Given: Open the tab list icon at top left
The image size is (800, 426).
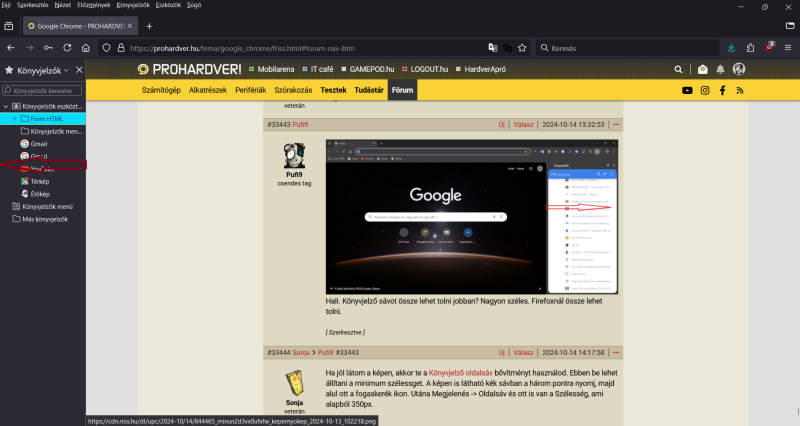Looking at the screenshot, I should click(9, 26).
